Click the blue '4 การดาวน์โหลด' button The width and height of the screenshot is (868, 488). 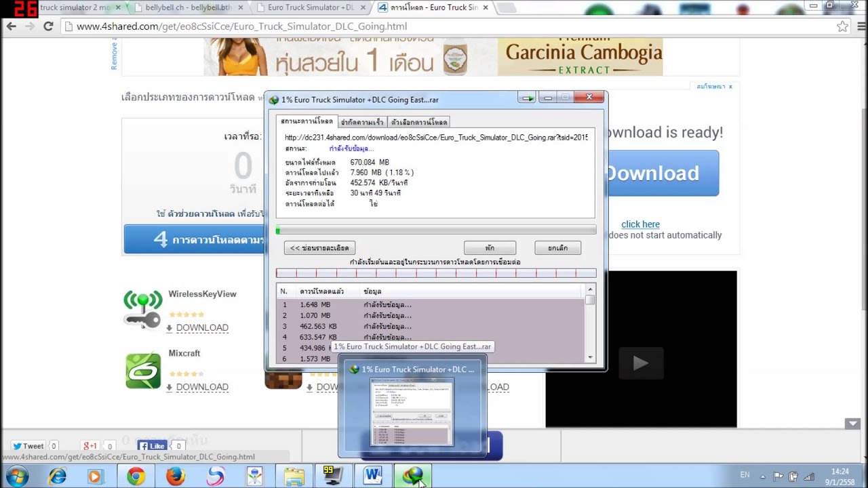point(195,240)
